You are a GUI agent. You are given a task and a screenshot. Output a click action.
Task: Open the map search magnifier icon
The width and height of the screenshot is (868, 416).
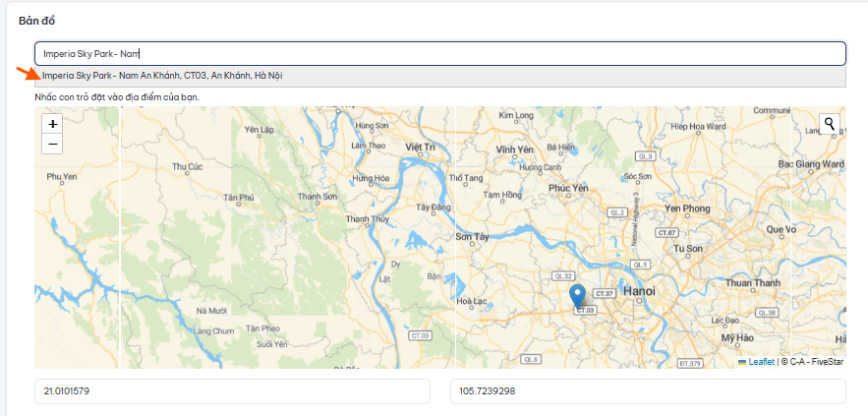pyautogui.click(x=830, y=124)
